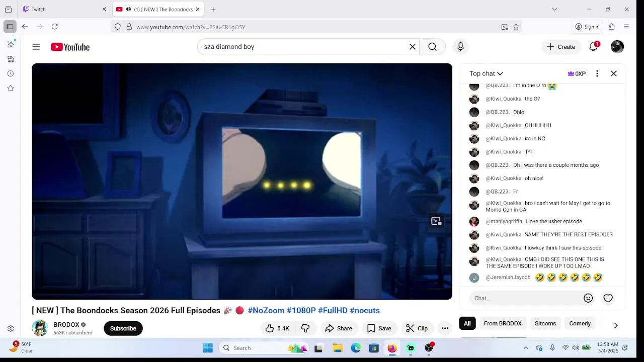Viewport: 644px width, 362px height.
Task: Open Windows Start menu
Action: [208, 348]
